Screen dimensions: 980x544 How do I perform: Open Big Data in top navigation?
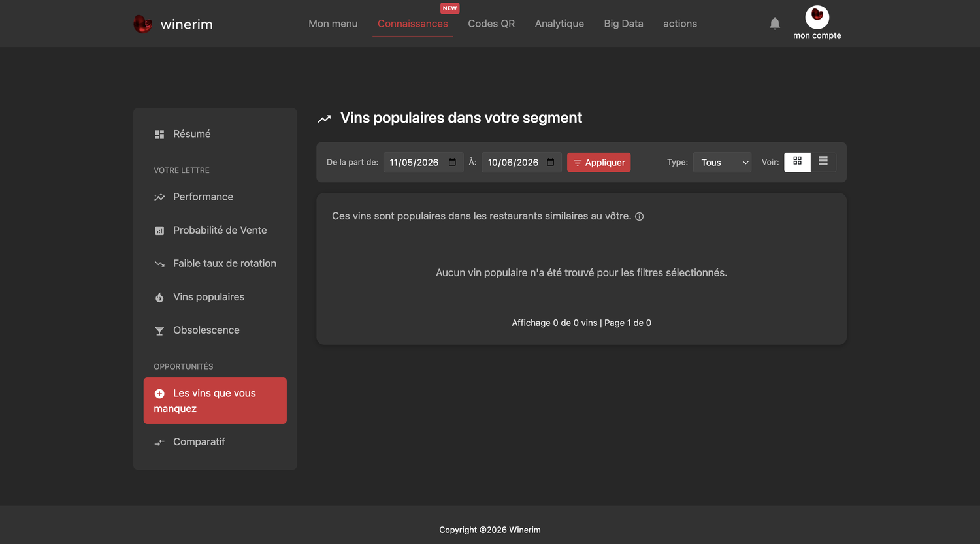624,24
